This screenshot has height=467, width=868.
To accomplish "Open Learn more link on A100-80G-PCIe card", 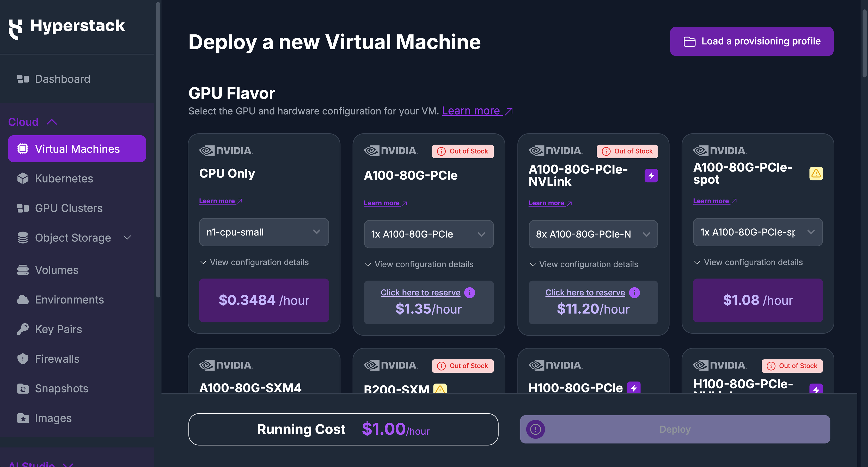I will coord(386,203).
